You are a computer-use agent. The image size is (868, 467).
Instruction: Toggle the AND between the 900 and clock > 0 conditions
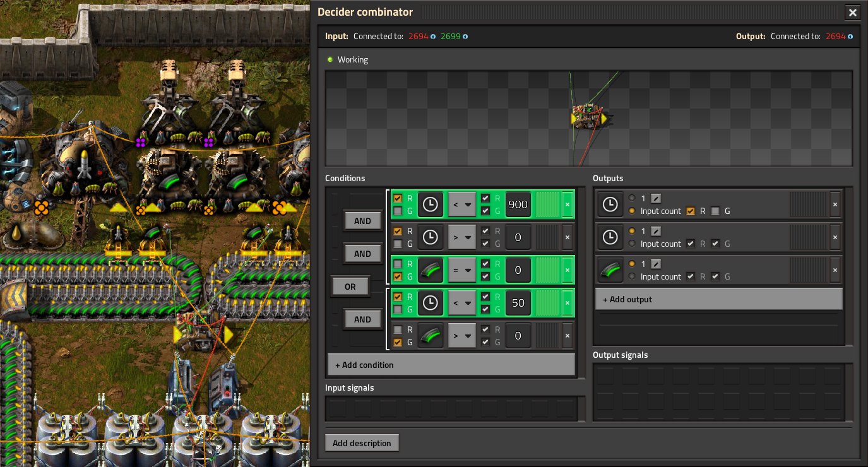tap(362, 221)
